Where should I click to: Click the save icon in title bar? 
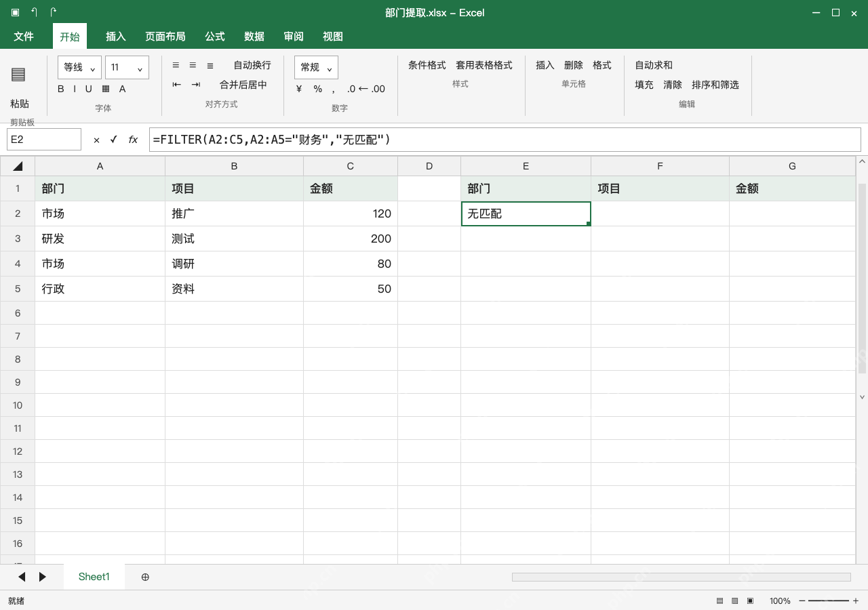tap(15, 12)
